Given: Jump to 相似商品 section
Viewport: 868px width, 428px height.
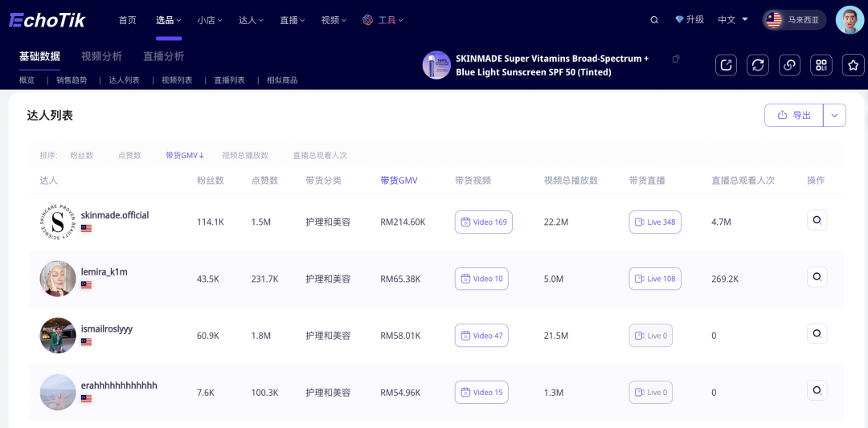Looking at the screenshot, I should (282, 80).
